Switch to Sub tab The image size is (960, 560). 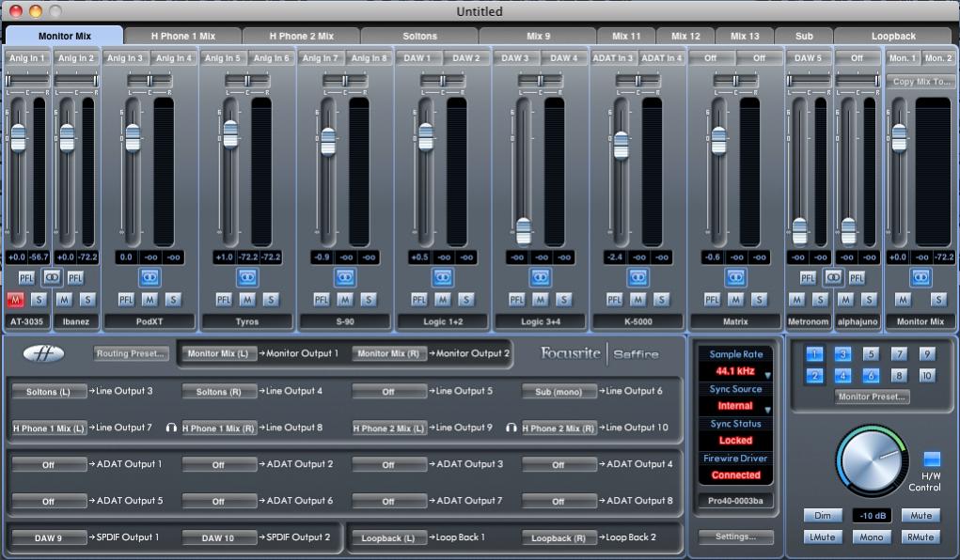tap(804, 36)
